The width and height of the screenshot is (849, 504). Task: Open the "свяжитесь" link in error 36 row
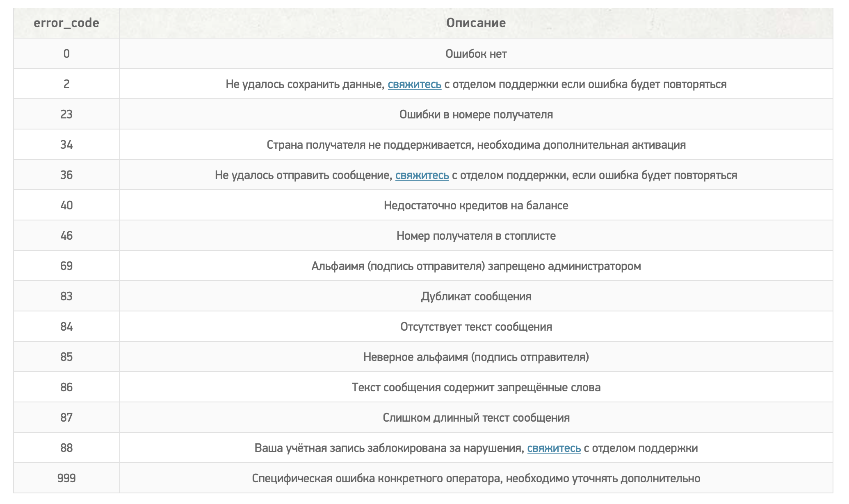pos(422,175)
